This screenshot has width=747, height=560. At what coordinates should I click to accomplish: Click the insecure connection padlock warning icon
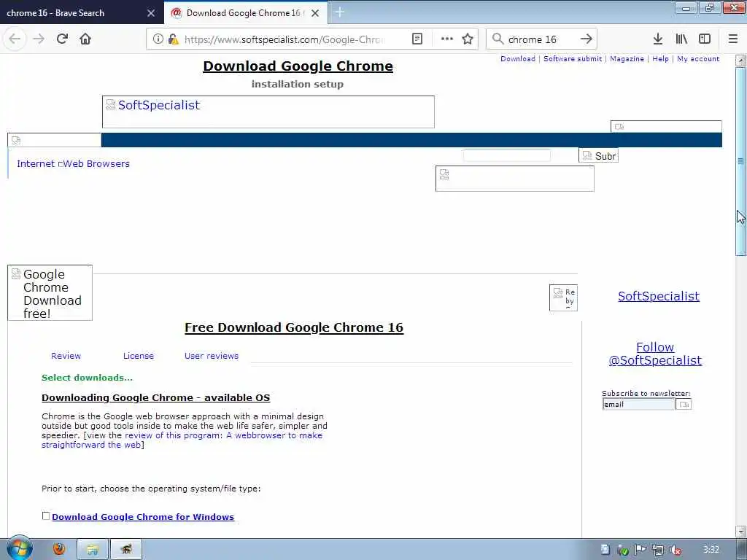174,39
